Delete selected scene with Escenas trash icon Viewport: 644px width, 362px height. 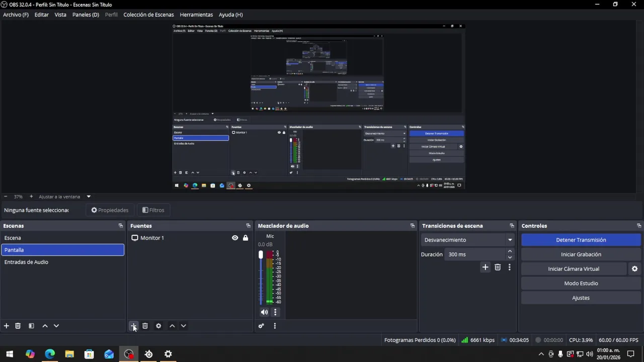tap(18, 326)
